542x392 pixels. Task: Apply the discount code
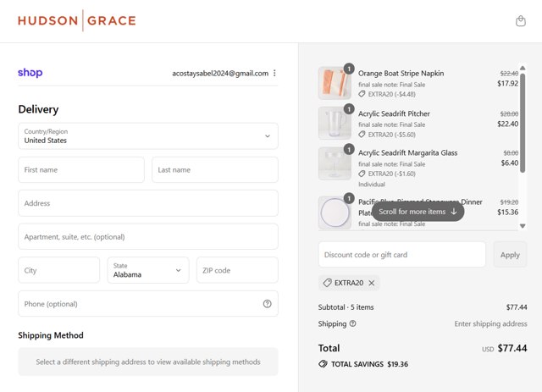(510, 255)
